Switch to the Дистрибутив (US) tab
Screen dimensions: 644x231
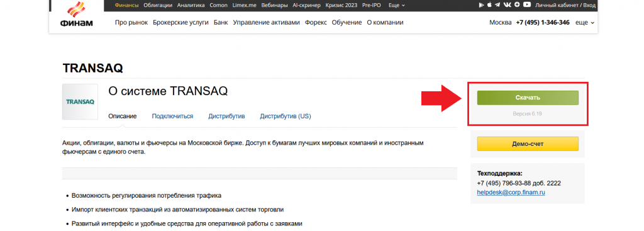tap(286, 116)
